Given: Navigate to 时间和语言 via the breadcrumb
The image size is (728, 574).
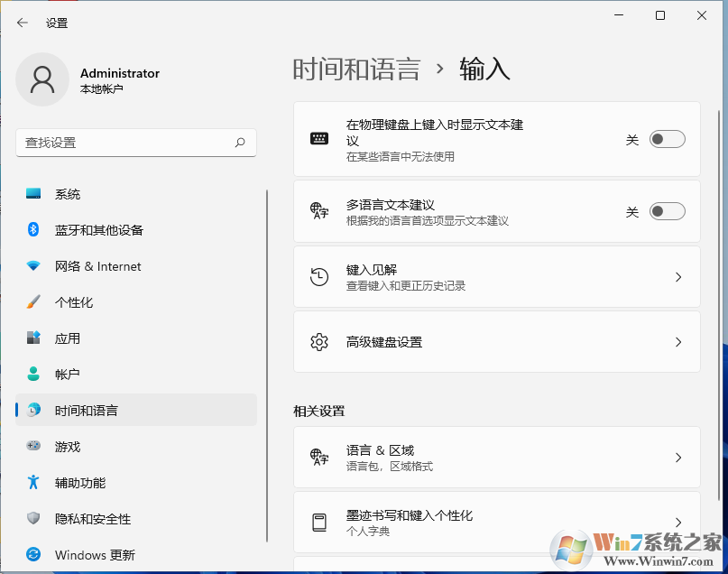Looking at the screenshot, I should coord(355,67).
